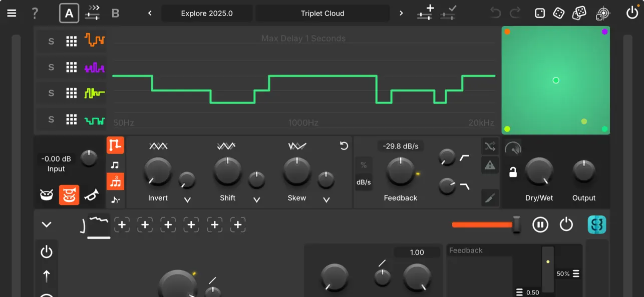Click the double dice randomize icon
644x297 pixels.
579,13
